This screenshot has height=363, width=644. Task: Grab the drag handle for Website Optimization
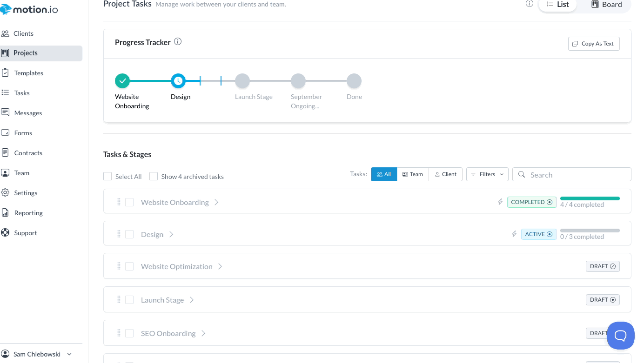pyautogui.click(x=119, y=266)
